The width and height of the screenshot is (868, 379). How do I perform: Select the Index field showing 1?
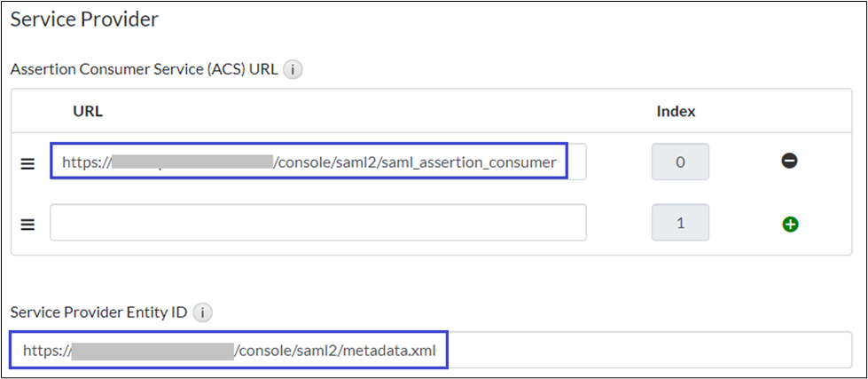click(680, 223)
